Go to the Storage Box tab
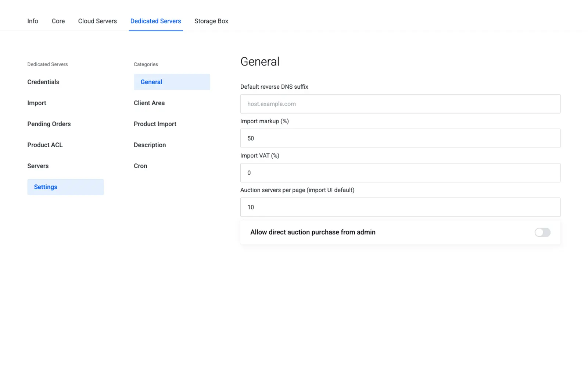The width and height of the screenshot is (588, 368). 211,21
